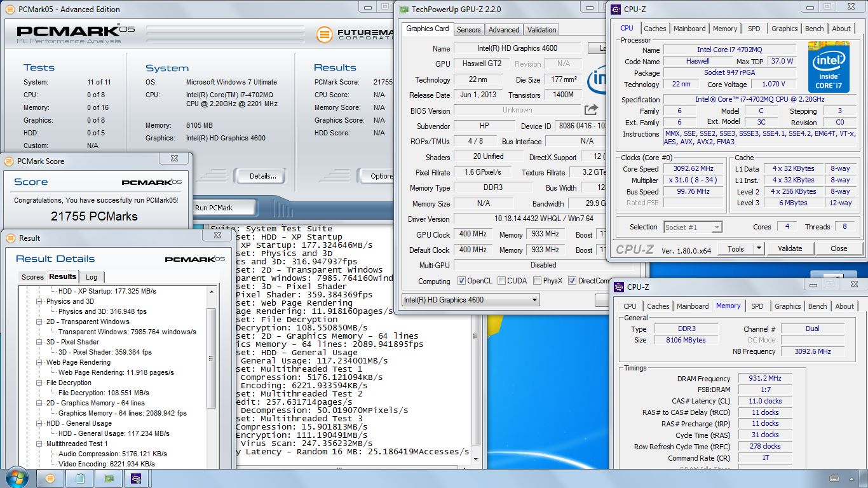This screenshot has height=488, width=868.
Task: Open the Caches tab in upper CPU-Z
Action: pyautogui.click(x=655, y=29)
